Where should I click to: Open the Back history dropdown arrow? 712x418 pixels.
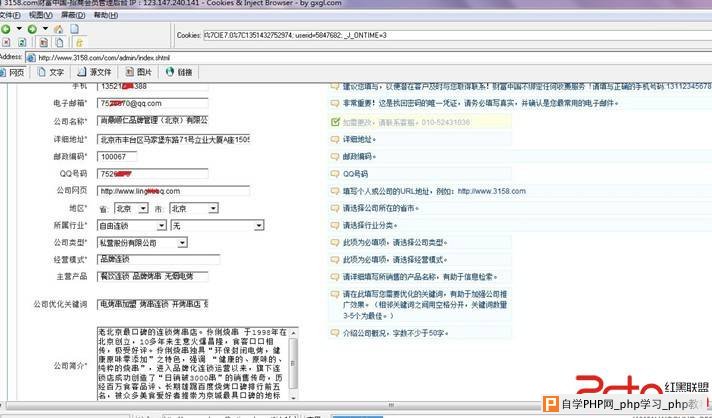pyautogui.click(x=19, y=29)
